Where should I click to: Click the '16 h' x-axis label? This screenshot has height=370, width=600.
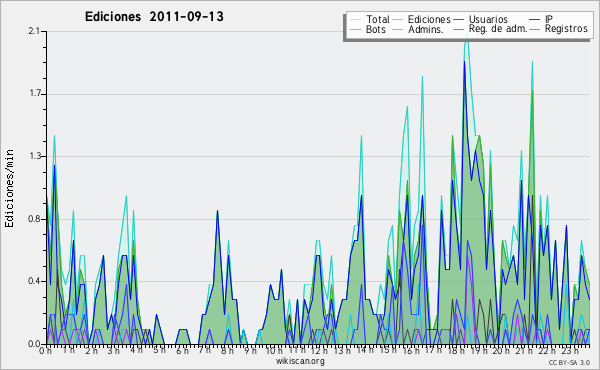410,350
